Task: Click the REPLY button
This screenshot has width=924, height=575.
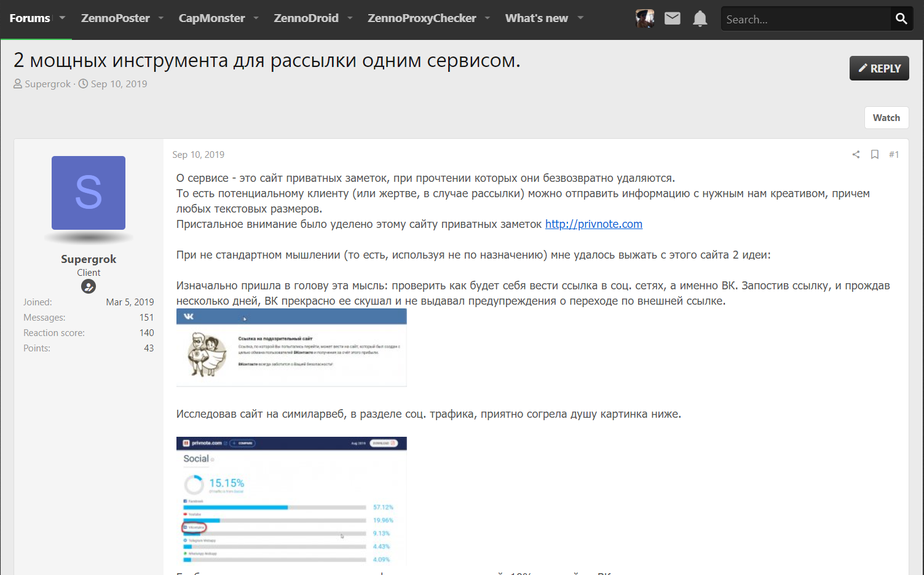Action: tap(879, 68)
